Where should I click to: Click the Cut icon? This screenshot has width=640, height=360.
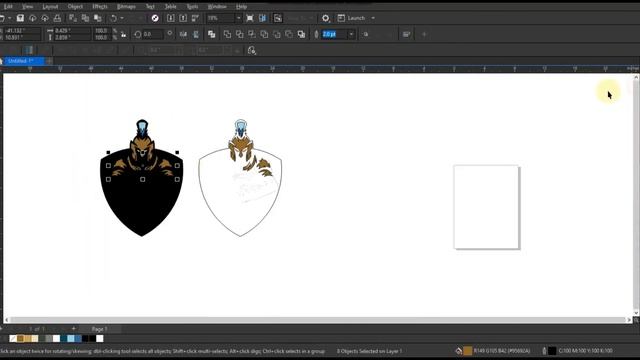(x=73, y=18)
